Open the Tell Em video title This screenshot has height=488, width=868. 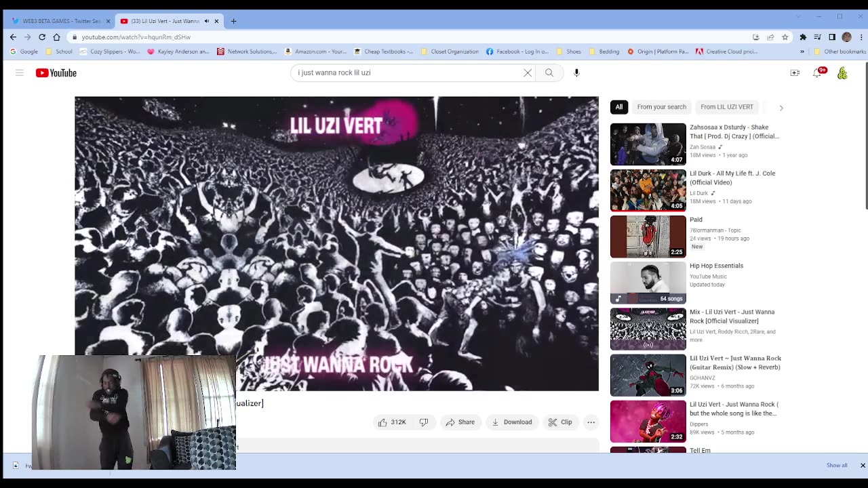(700, 450)
